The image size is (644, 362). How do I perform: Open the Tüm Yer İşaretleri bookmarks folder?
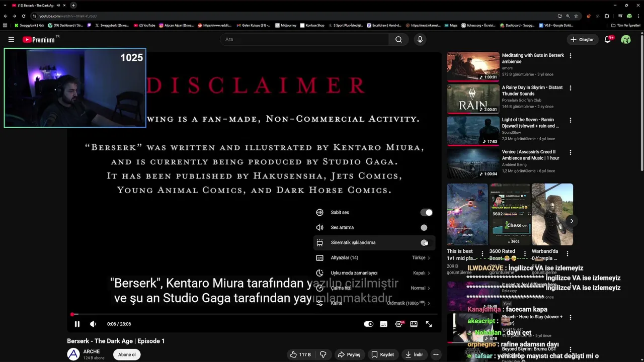pos(625,25)
